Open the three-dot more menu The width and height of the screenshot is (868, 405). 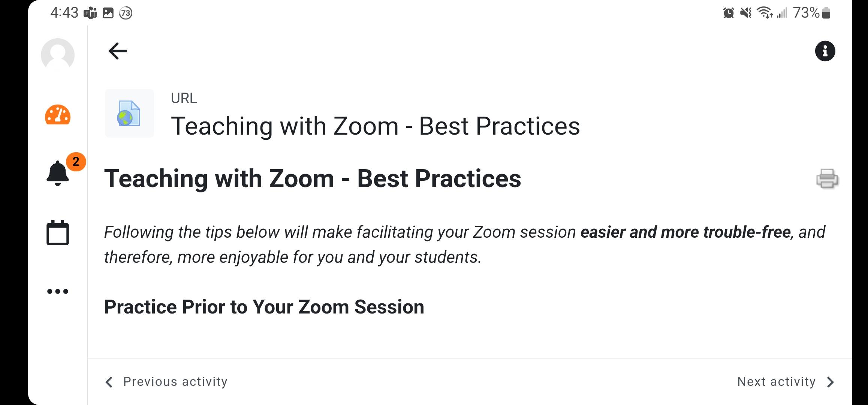[x=58, y=291]
